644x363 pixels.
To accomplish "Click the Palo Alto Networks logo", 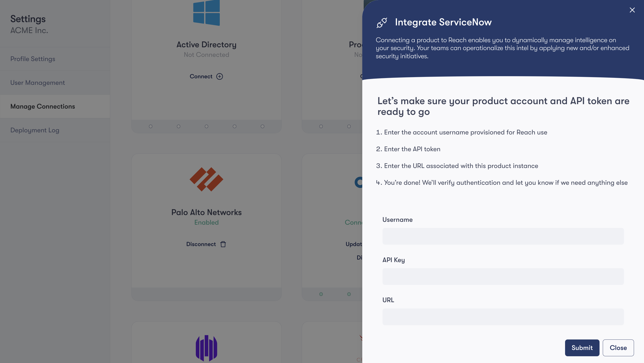I will pos(207,179).
